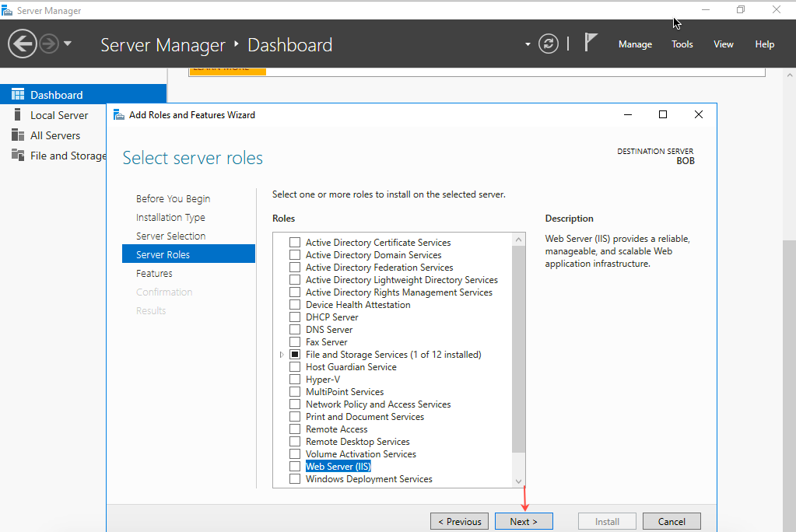Select Dashboard in the left sidebar

click(83, 94)
